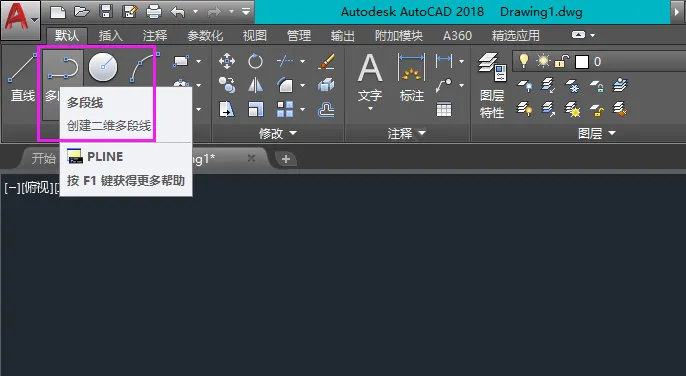The image size is (686, 376).
Task: Click the Erase tool icon
Action: (326, 61)
